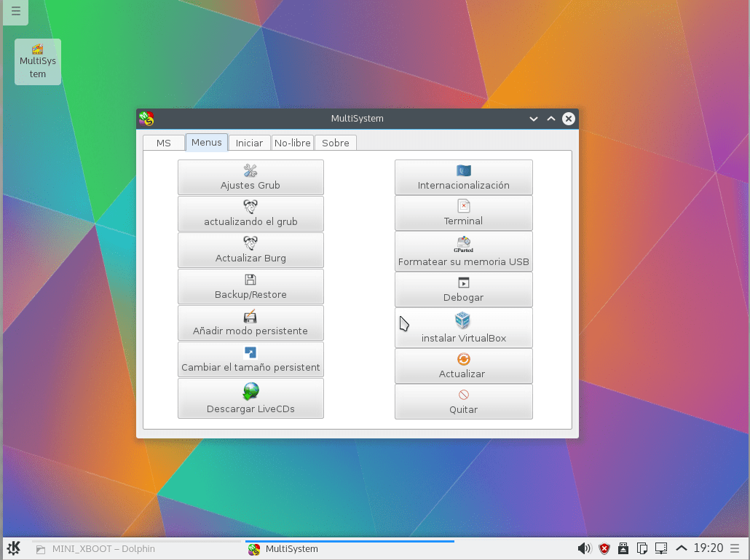The image size is (750, 560).
Task: Click instalar VirtualBox
Action: coord(464,328)
